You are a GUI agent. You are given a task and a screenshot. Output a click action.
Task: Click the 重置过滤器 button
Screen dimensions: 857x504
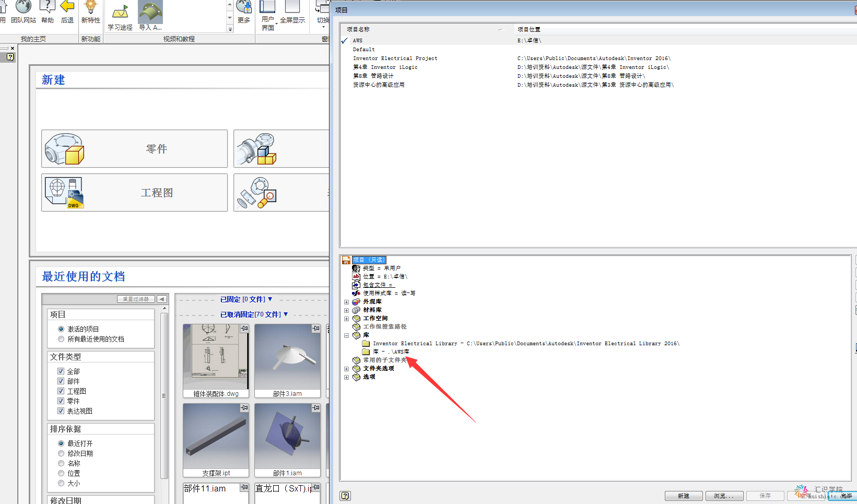[136, 299]
